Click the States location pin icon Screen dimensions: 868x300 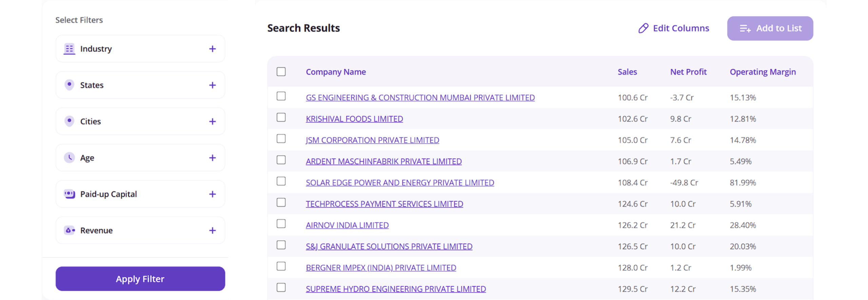coord(69,85)
